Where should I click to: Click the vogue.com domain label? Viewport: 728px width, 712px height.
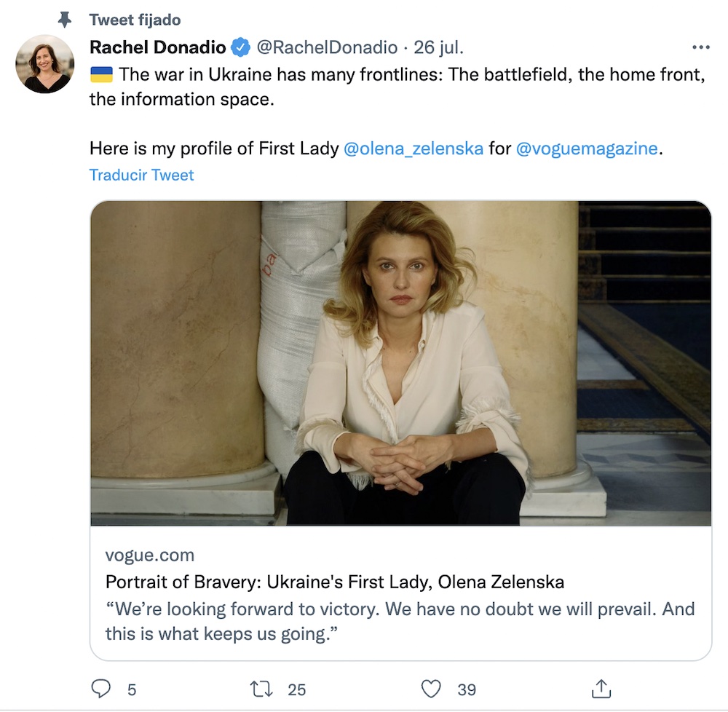[149, 555]
